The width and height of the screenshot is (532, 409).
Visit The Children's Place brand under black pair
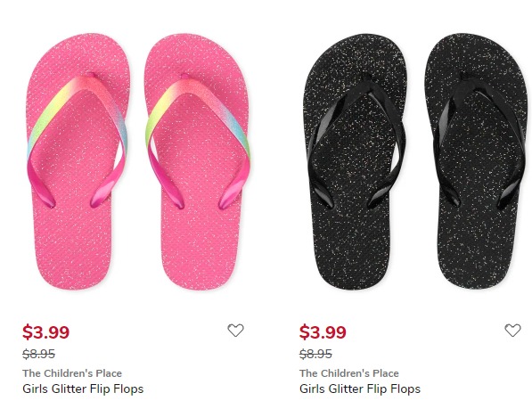point(348,373)
